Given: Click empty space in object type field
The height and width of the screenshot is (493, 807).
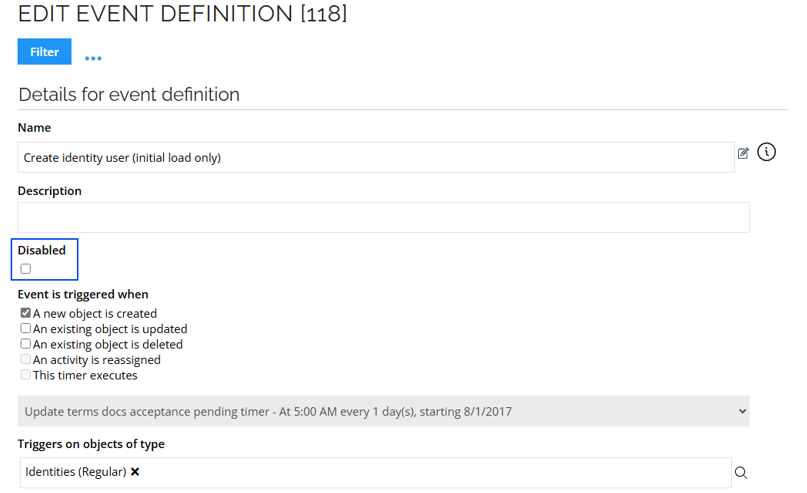Looking at the screenshot, I should [x=430, y=472].
